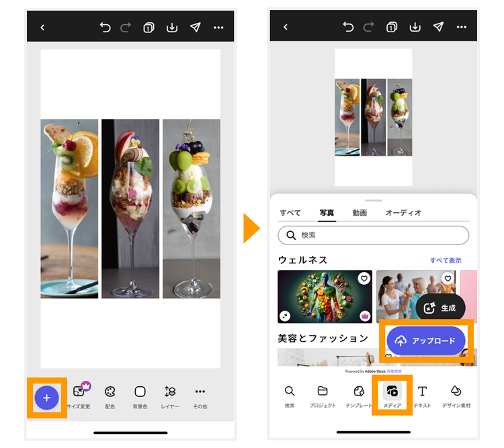The width and height of the screenshot is (504, 448).
Task: Switch to the 写真 tab
Action: tap(327, 213)
